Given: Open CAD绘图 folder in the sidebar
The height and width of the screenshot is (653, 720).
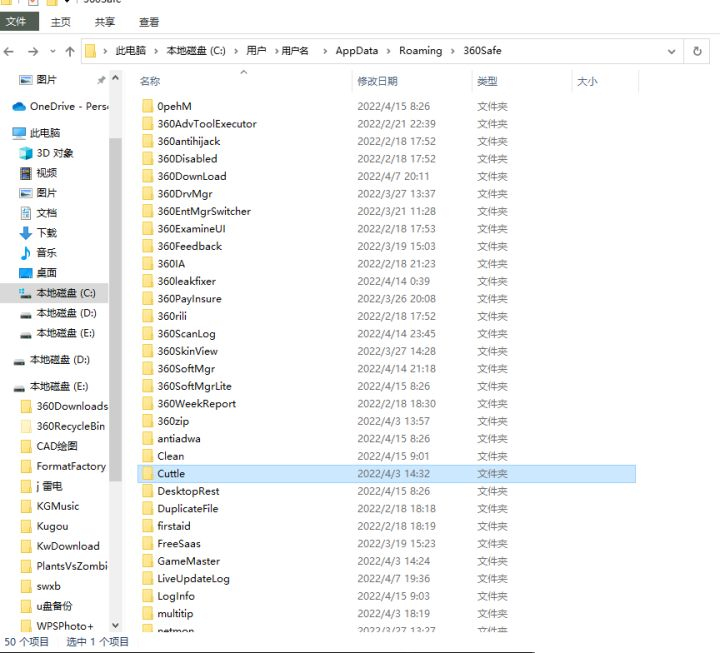Looking at the screenshot, I should (x=50, y=446).
